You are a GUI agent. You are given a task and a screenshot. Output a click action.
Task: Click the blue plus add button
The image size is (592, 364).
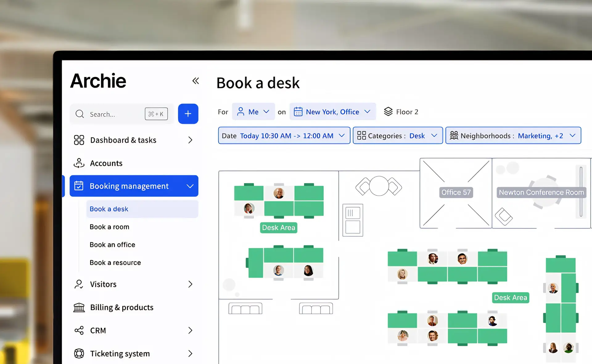click(x=188, y=114)
